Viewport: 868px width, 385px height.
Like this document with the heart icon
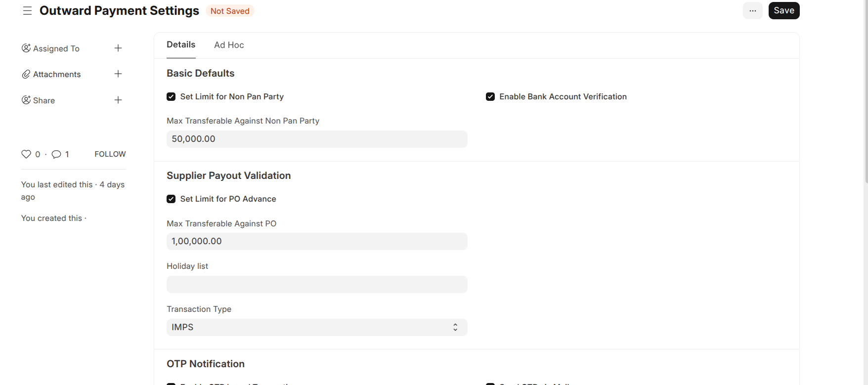26,154
